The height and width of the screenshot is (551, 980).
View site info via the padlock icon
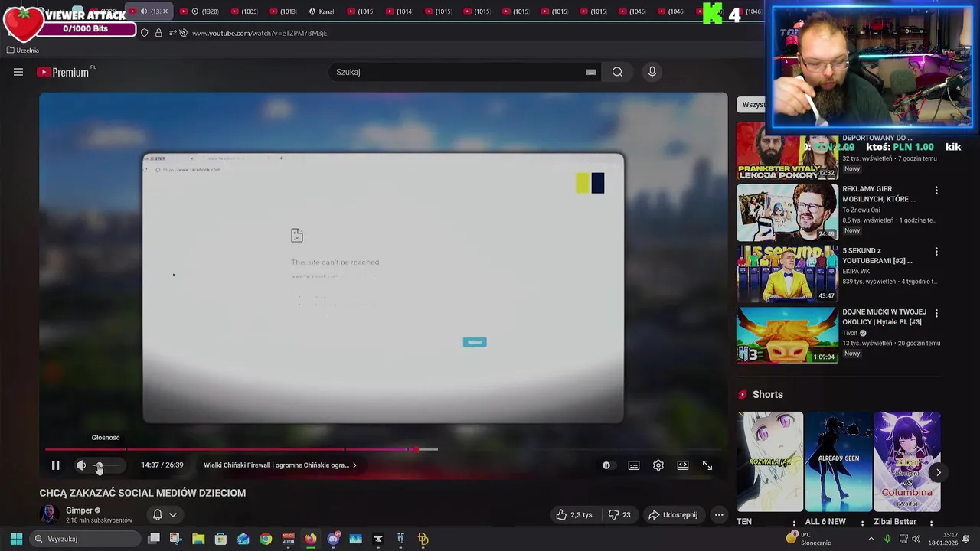158,33
